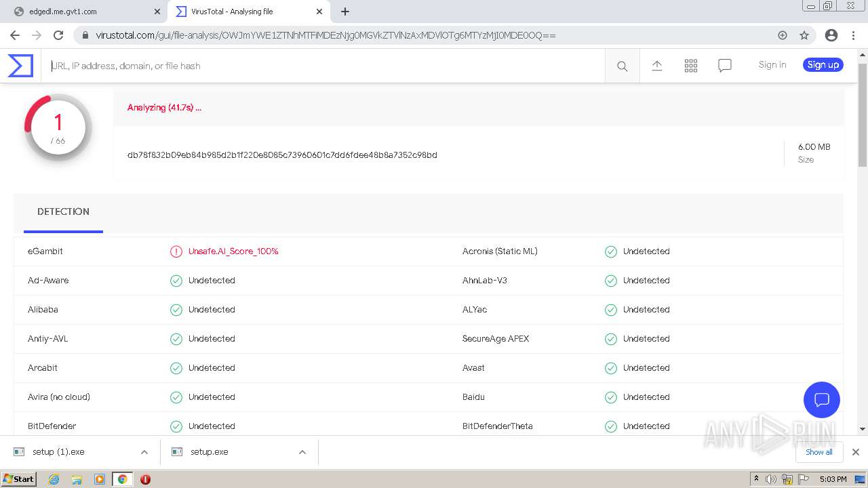Show hidden system tray icons
Viewport: 868px width, 488px height.
coord(756,479)
